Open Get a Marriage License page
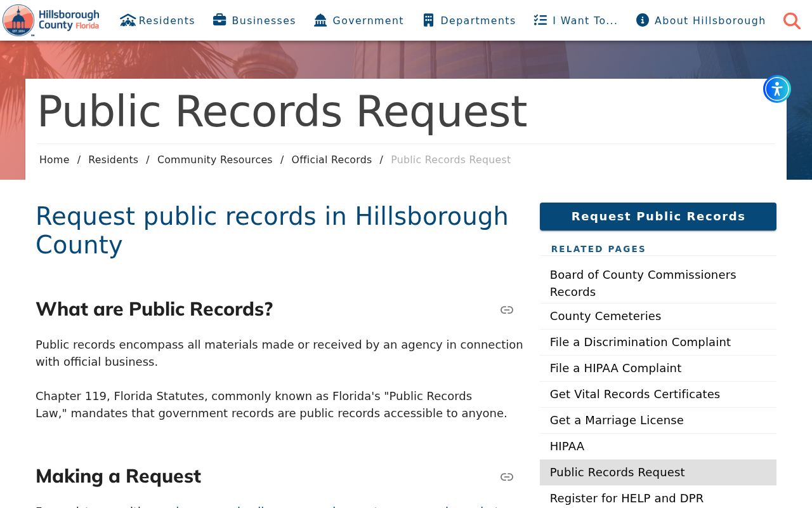 [658, 420]
